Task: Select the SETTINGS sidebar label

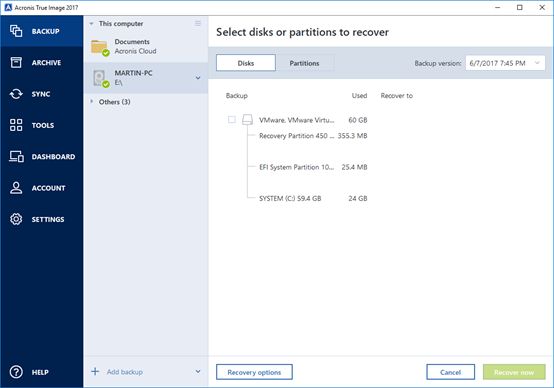Action: [48, 219]
